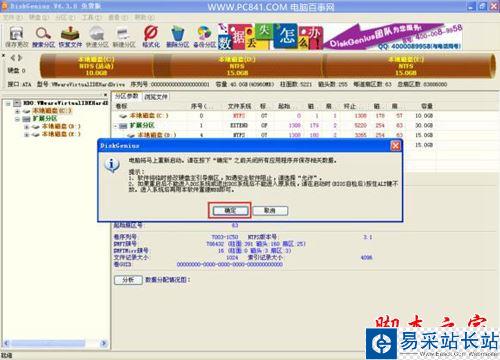Viewport: 500px width, 360px height.
Task: Open the 搜索分区 search partition tool
Action: (x=43, y=36)
